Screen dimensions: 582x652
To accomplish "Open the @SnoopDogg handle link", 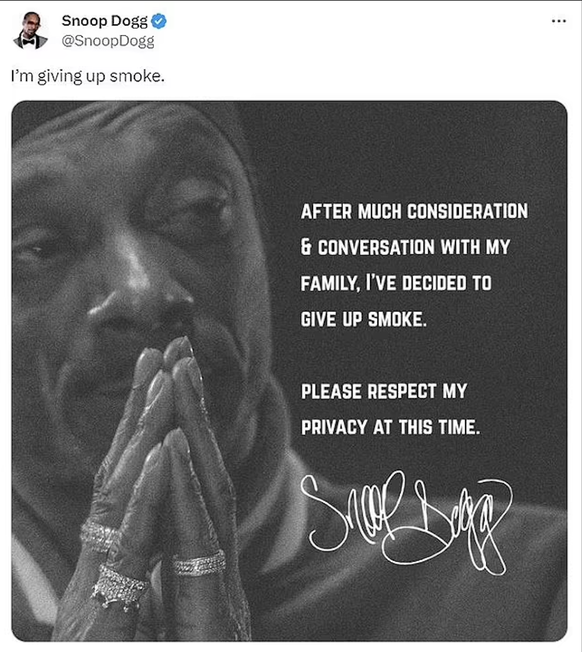I will (108, 41).
